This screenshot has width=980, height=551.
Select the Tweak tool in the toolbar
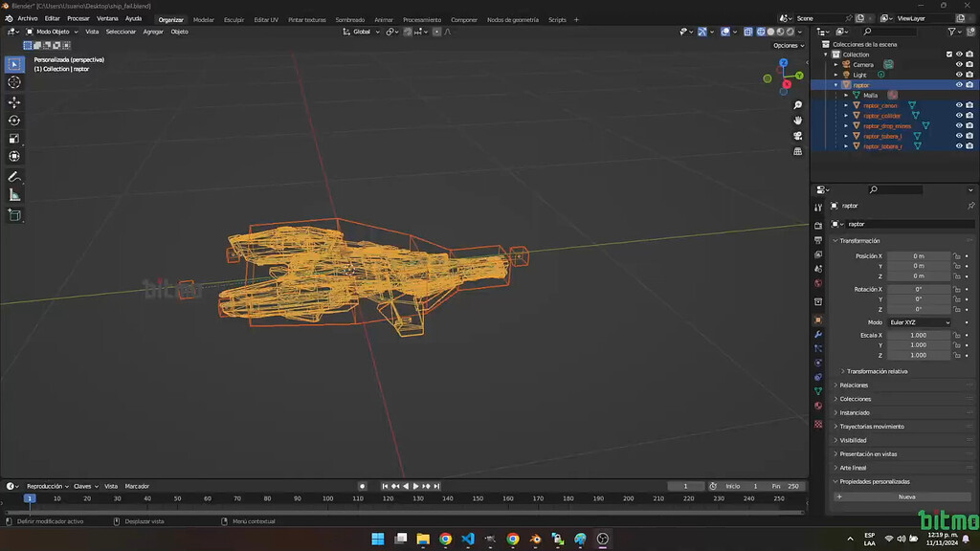13,64
